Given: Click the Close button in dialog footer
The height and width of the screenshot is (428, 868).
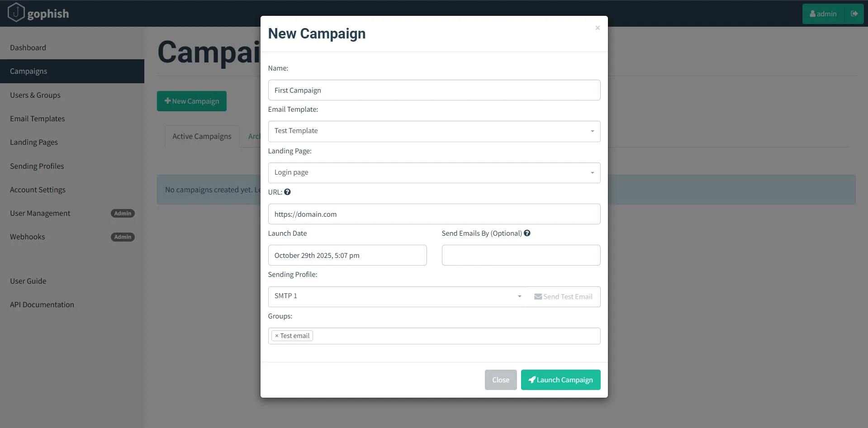Looking at the screenshot, I should (x=500, y=380).
